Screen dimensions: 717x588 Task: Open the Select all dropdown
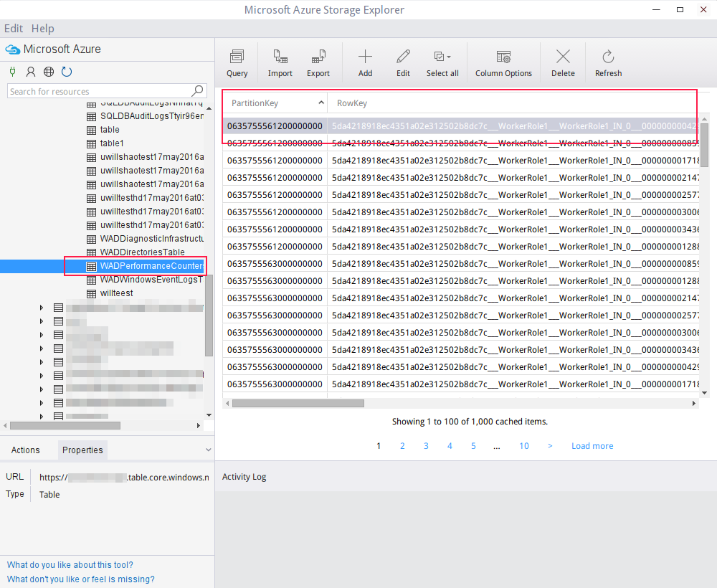click(442, 62)
